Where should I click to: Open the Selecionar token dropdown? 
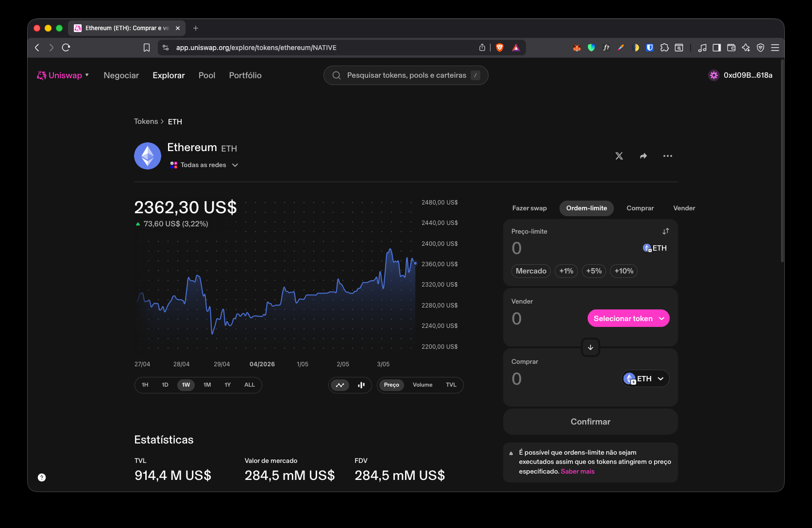click(x=628, y=319)
